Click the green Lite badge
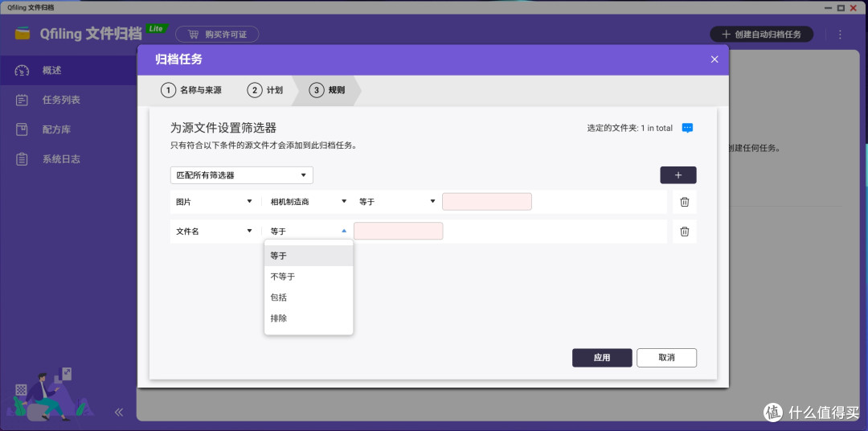 click(157, 28)
